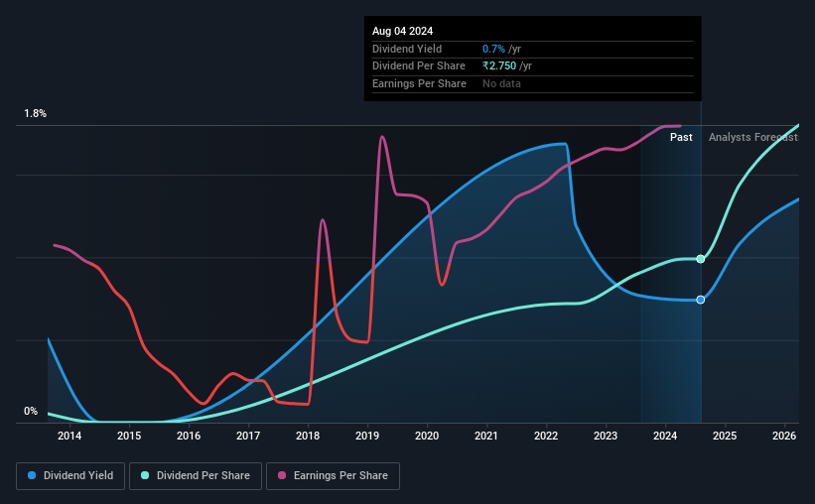This screenshot has width=815, height=504.
Task: Click the 2025 x-axis label
Action: point(725,436)
